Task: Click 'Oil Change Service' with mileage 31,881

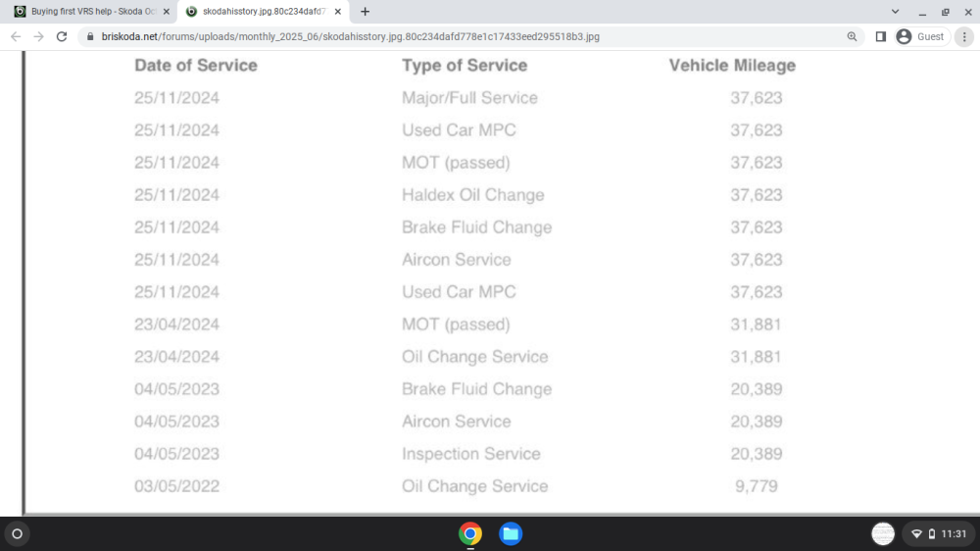Action: coord(474,357)
